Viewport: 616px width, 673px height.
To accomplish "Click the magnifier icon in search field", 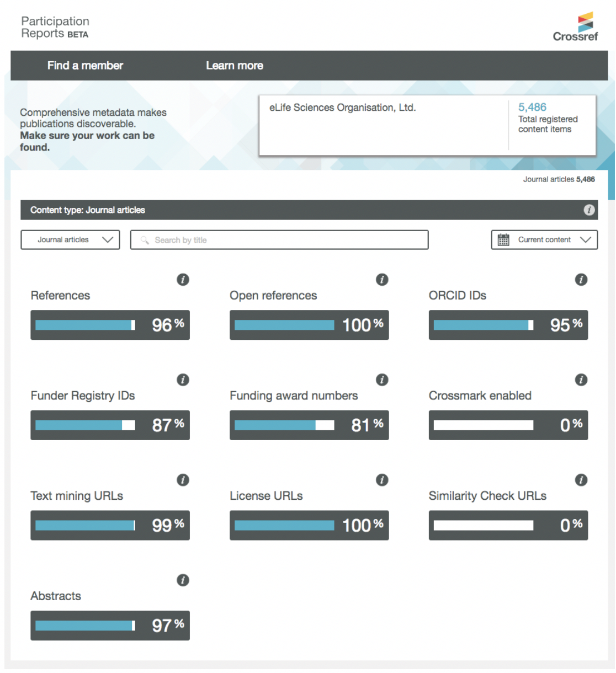I will (x=144, y=240).
